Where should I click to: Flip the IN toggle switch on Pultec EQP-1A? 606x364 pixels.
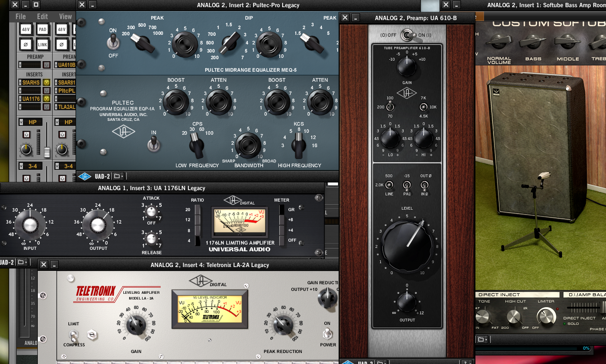click(x=153, y=143)
